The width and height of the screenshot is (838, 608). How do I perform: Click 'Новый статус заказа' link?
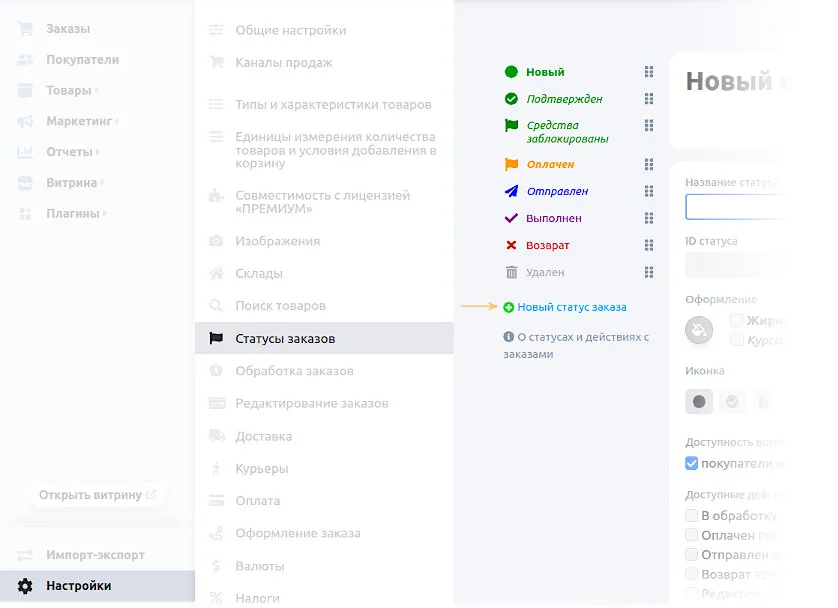click(x=571, y=307)
